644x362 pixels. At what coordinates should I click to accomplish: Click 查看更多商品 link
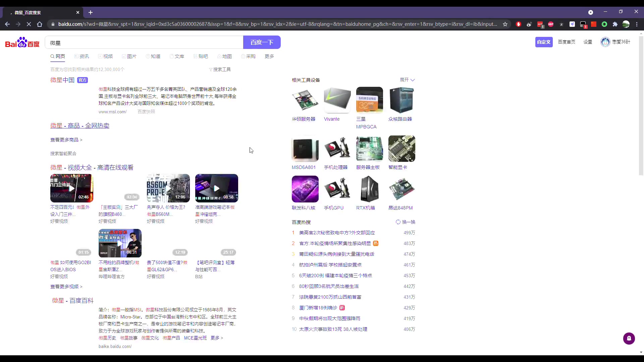coord(66,140)
